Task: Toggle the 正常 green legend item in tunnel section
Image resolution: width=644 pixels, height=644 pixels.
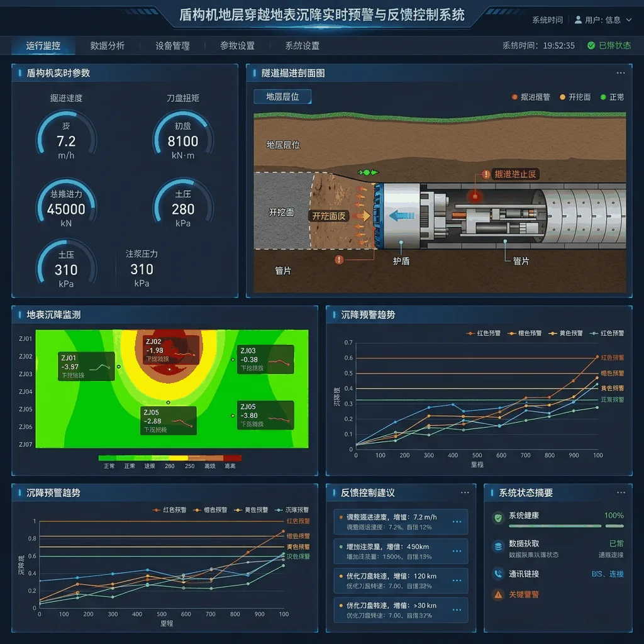Action: pyautogui.click(x=612, y=97)
